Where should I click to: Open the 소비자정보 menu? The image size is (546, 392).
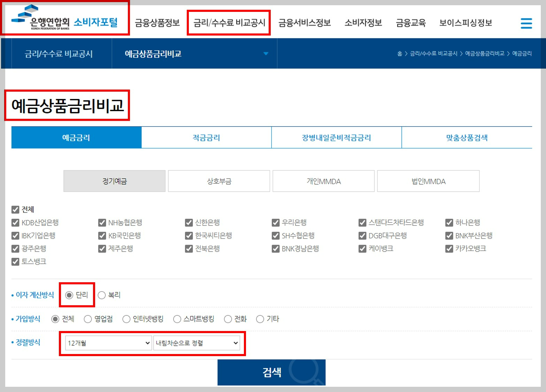pyautogui.click(x=363, y=23)
